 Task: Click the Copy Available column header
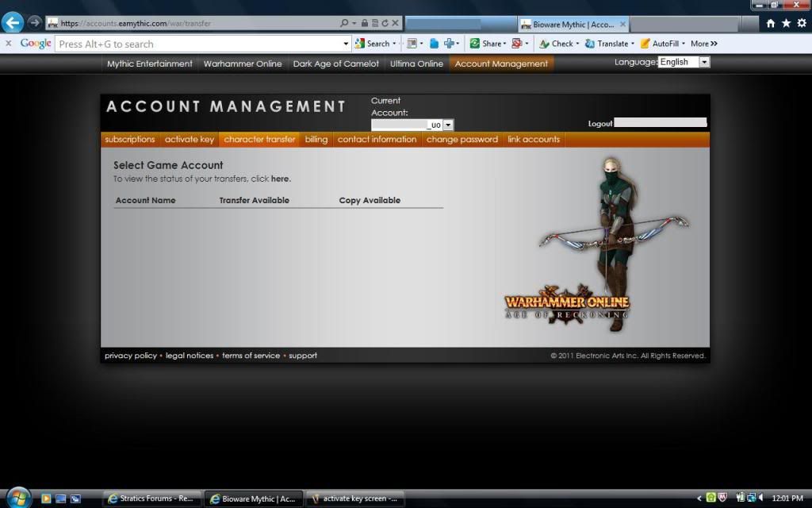[x=370, y=200]
